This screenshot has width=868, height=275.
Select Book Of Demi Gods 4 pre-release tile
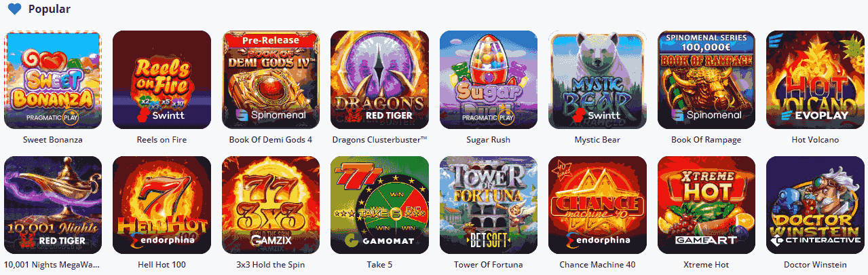pos(271,79)
